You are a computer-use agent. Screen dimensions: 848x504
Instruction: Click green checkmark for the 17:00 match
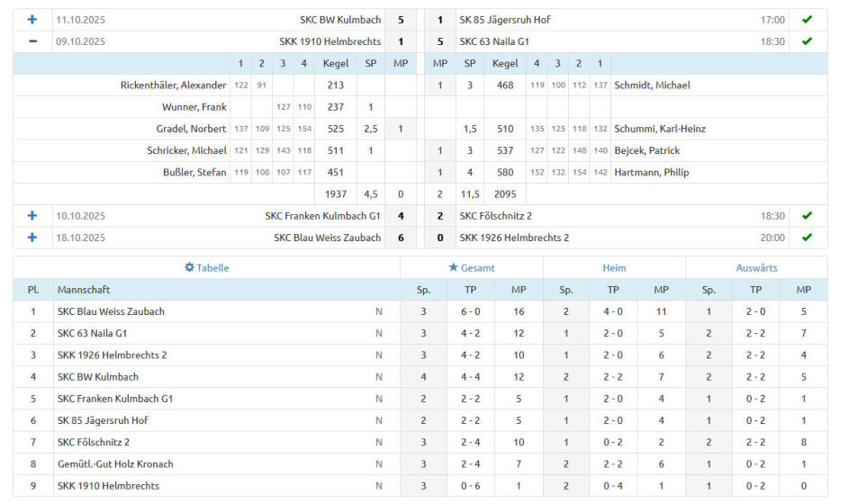pyautogui.click(x=807, y=20)
